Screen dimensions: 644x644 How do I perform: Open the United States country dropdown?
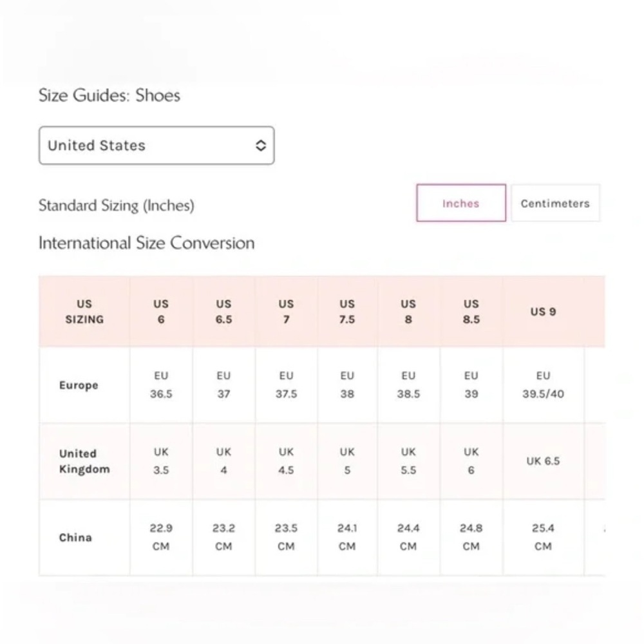pyautogui.click(x=156, y=146)
